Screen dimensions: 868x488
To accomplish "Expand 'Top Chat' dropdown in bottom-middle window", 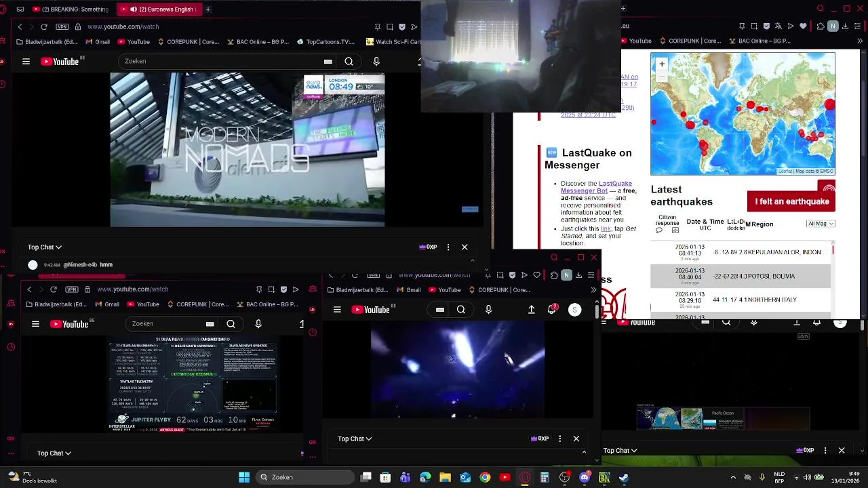I will [x=355, y=439].
